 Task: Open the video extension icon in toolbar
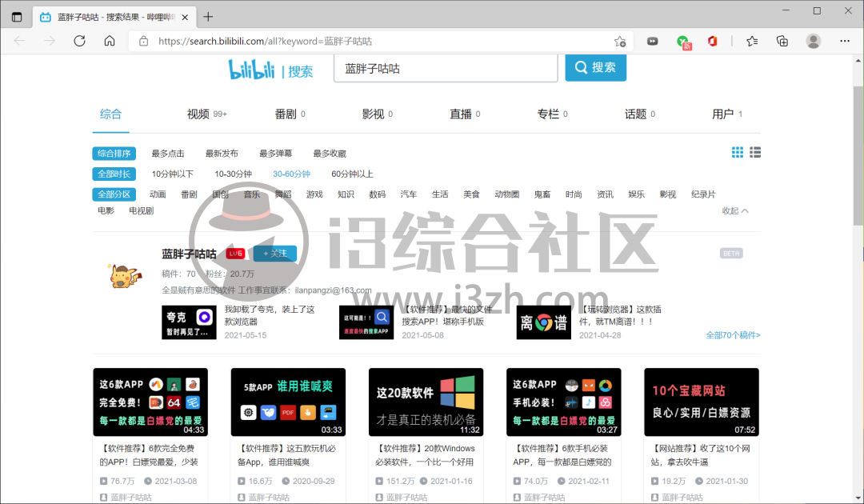(x=653, y=42)
